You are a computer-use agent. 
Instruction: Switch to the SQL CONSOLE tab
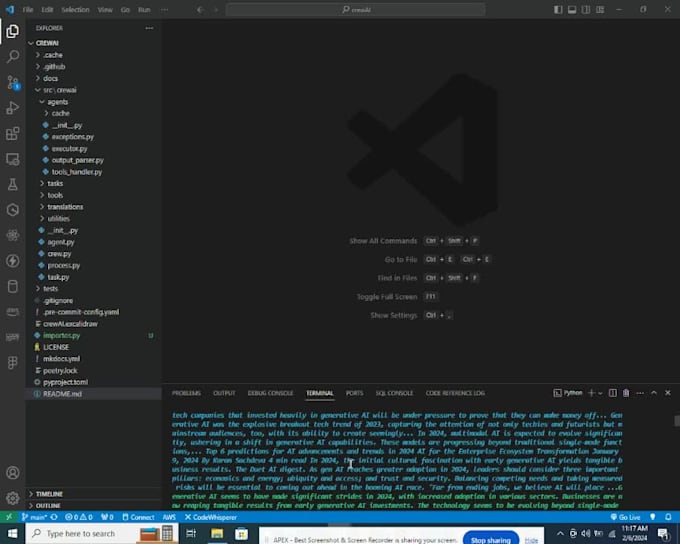tap(394, 393)
